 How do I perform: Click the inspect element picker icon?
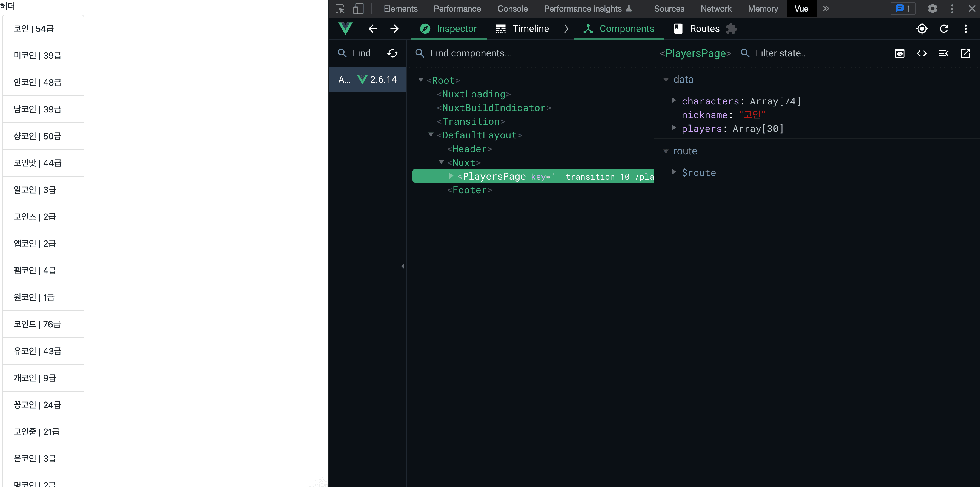pyautogui.click(x=340, y=9)
